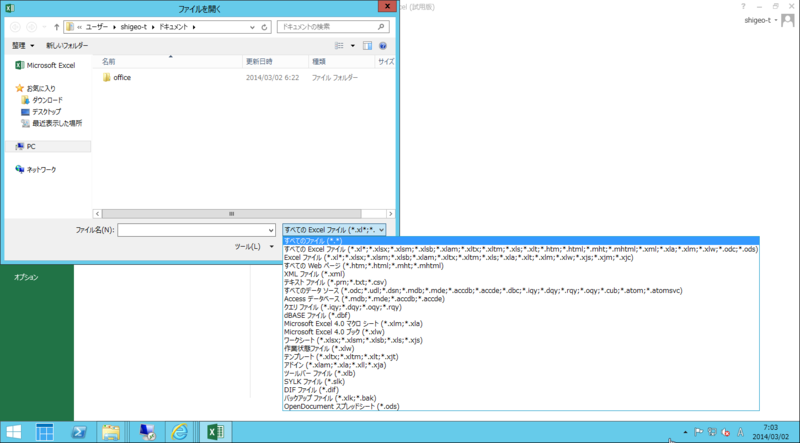
Task: Open view options dropdown arrow
Action: [352, 45]
